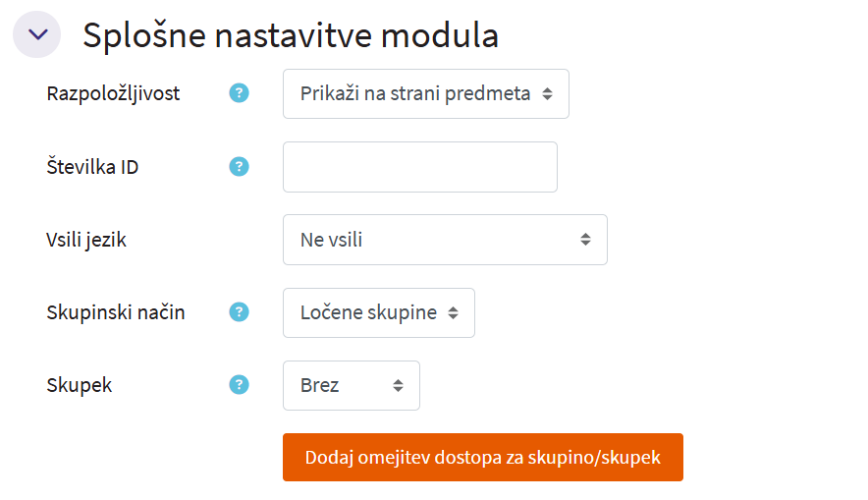Viewport: 868px width, 500px height.
Task: Select the Številka ID label text
Action: (x=92, y=167)
